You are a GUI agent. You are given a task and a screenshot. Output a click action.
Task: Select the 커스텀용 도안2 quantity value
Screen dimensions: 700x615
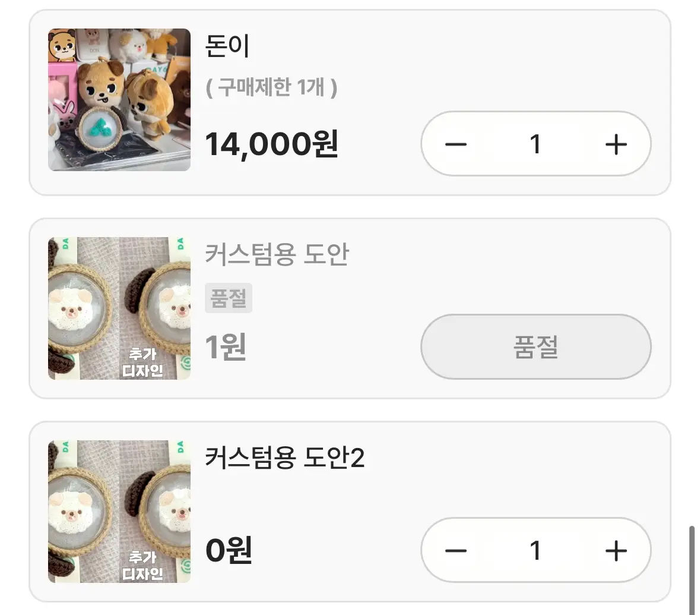[x=536, y=551]
